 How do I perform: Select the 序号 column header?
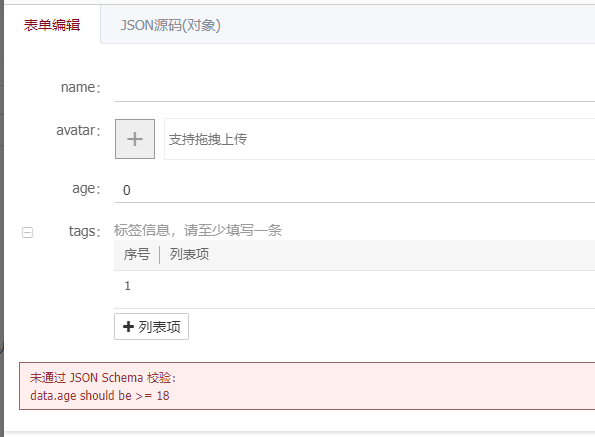tap(137, 254)
